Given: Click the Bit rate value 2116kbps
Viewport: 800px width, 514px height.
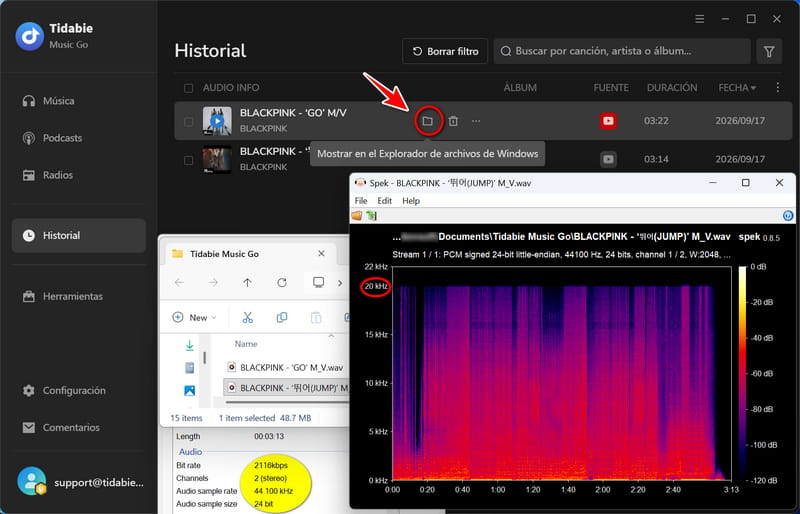Looking at the screenshot, I should click(271, 466).
